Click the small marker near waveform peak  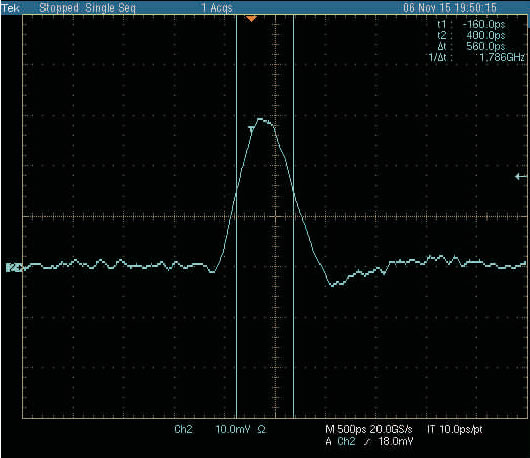252,128
